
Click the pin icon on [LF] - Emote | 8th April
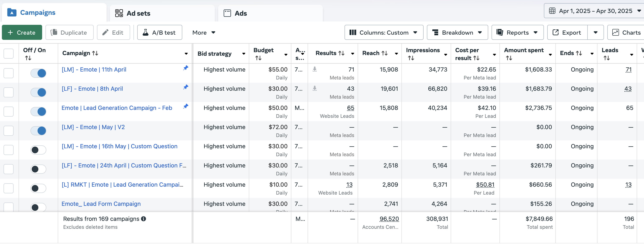coord(185,87)
